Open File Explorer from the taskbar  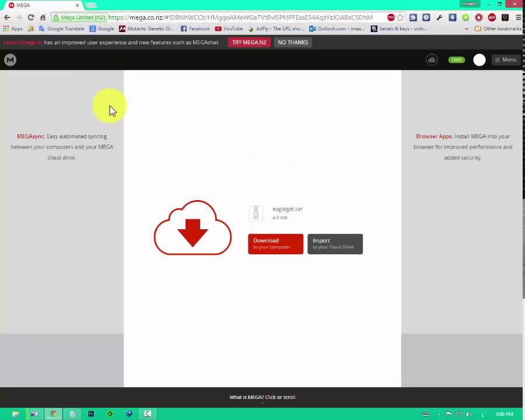15,414
